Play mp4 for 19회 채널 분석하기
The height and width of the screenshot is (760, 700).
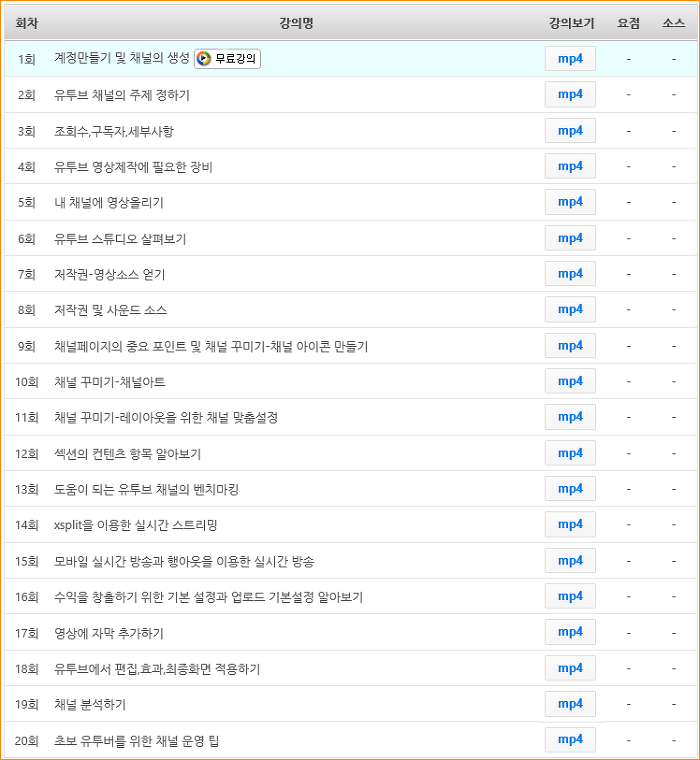(570, 704)
